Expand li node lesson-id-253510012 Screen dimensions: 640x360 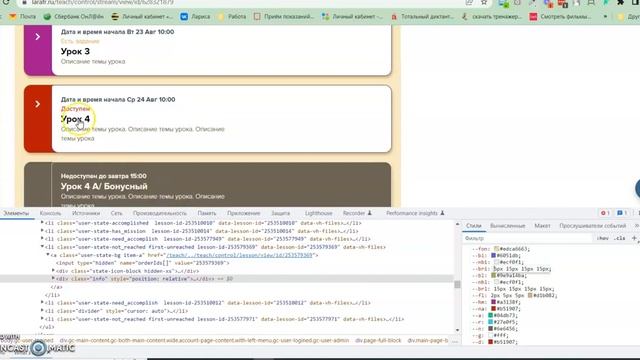[x=42, y=303]
